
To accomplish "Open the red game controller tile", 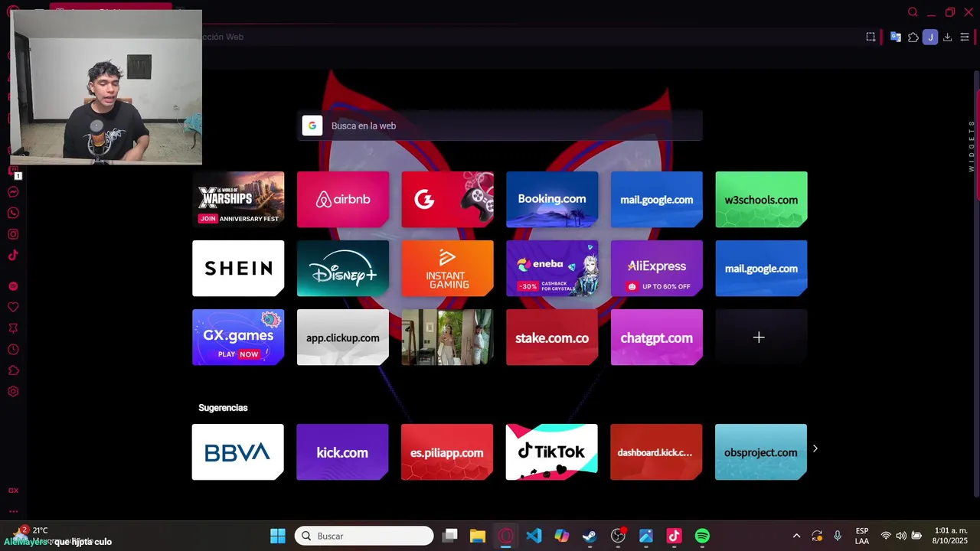I will tap(447, 199).
